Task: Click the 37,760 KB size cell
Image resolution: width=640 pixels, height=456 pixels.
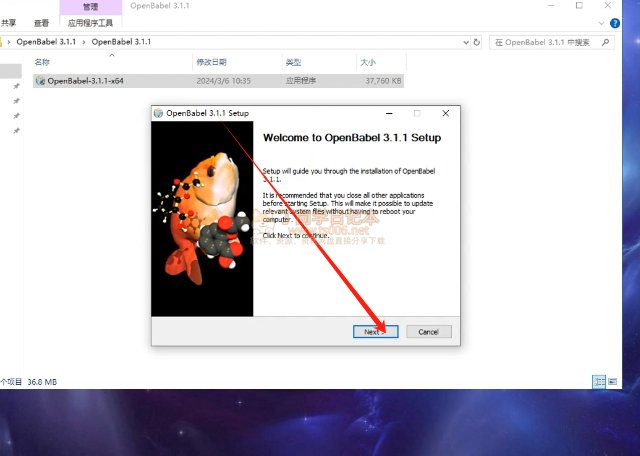Action: (x=383, y=81)
